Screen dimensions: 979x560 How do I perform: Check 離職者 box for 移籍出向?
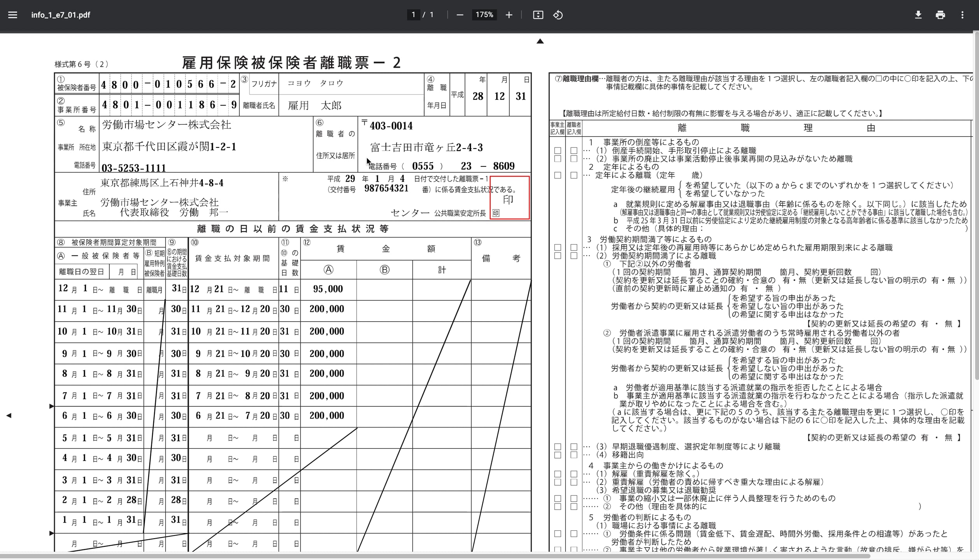(574, 455)
